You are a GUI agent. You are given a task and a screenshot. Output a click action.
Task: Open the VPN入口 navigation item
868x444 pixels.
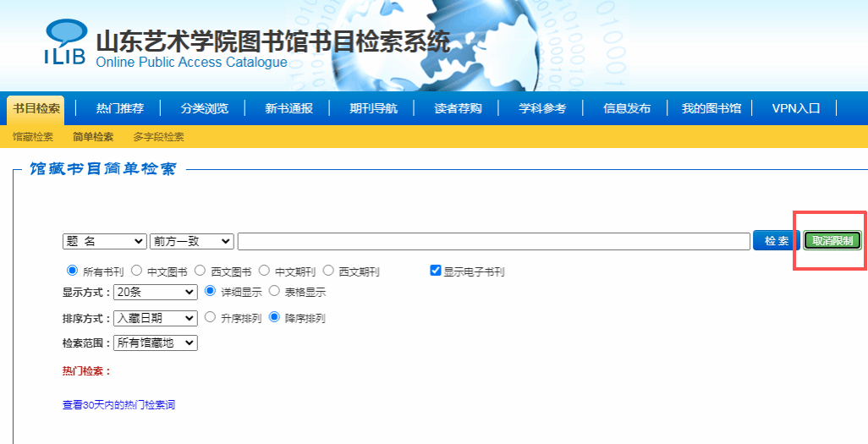[796, 108]
